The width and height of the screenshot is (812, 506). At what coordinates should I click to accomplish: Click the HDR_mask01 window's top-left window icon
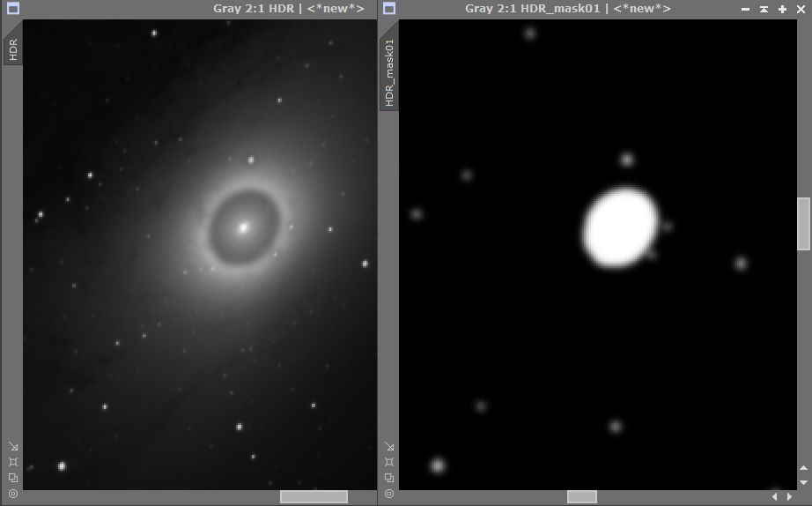[389, 9]
